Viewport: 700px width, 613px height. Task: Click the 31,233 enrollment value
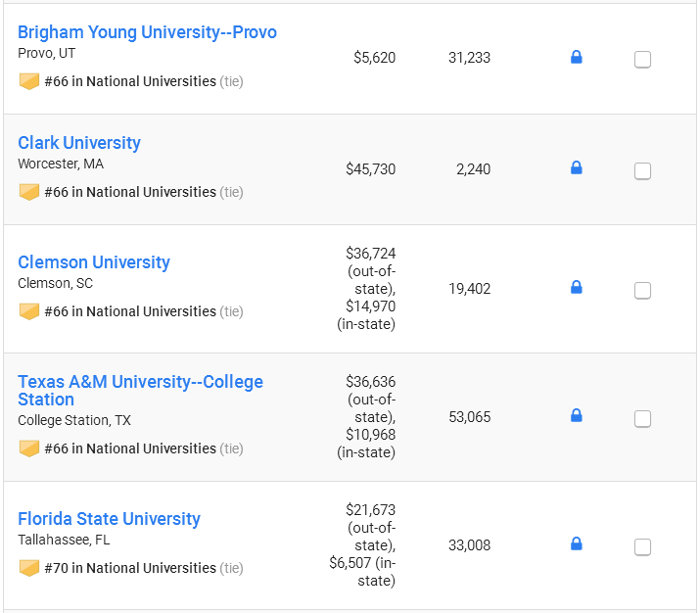(x=469, y=58)
